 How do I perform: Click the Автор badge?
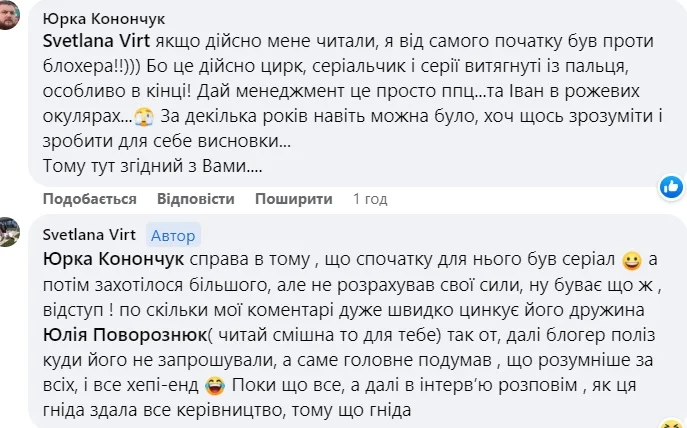(174, 235)
